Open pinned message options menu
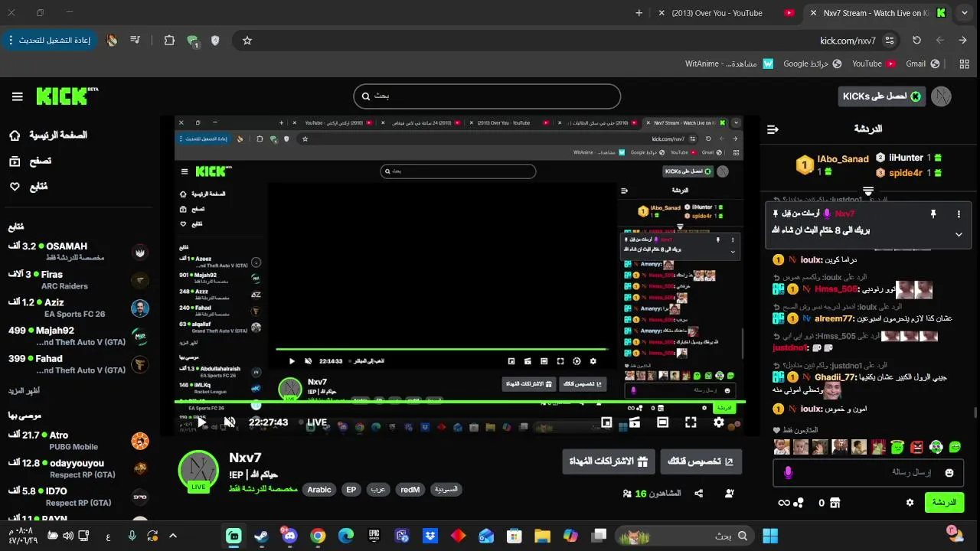The image size is (980, 551). tap(959, 214)
